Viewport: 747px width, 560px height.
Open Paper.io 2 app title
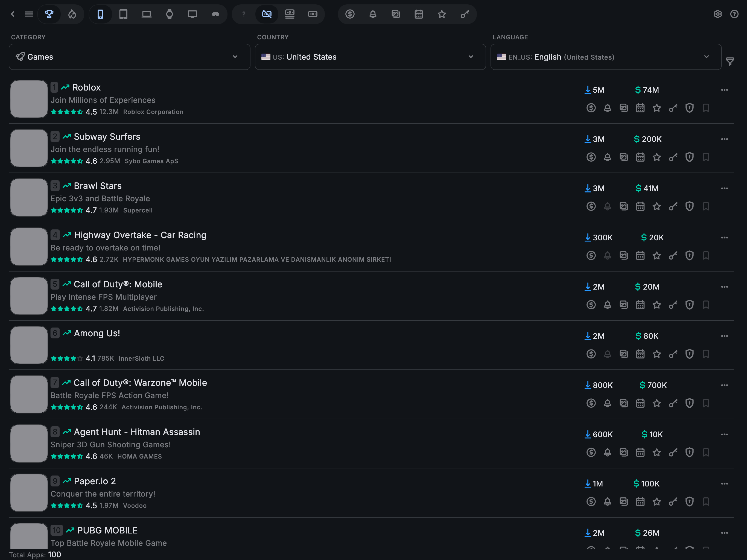tap(95, 481)
